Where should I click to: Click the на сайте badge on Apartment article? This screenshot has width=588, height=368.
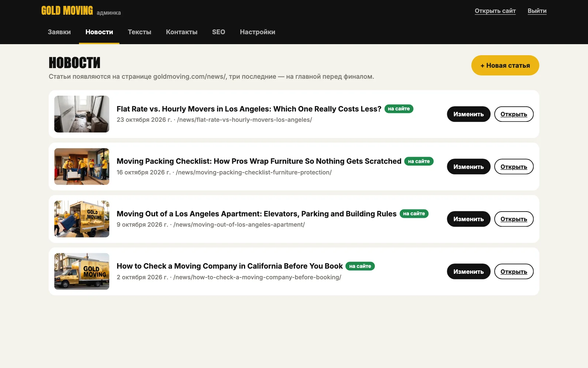[414, 213]
